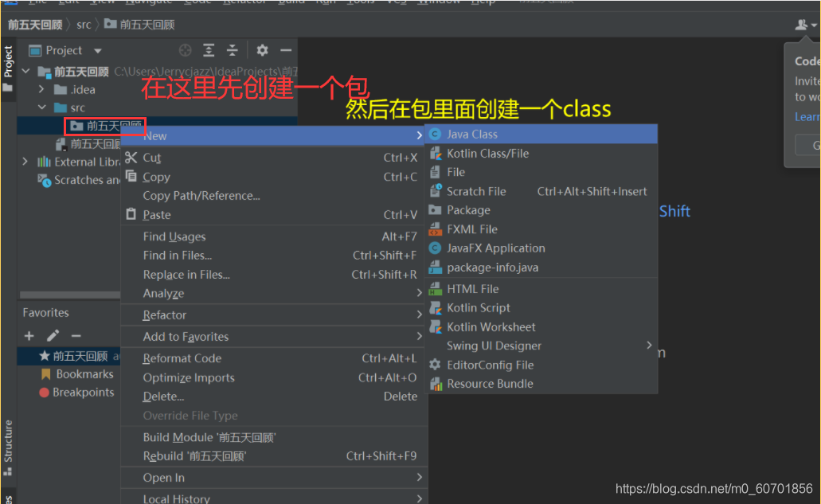Expand the External Libraries node
The width and height of the screenshot is (821, 504).
pos(25,162)
